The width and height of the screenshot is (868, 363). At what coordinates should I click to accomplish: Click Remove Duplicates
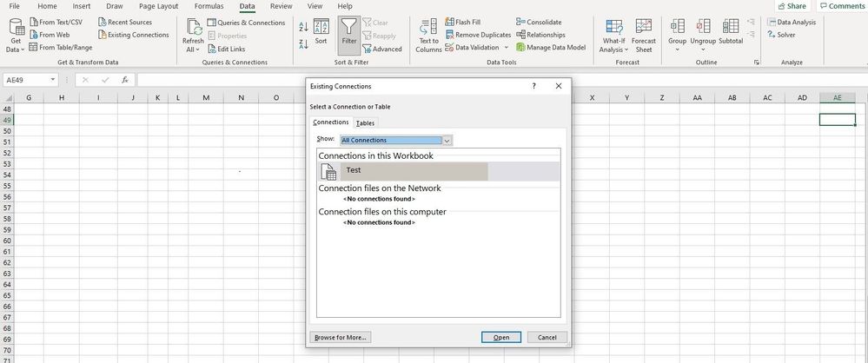point(478,35)
